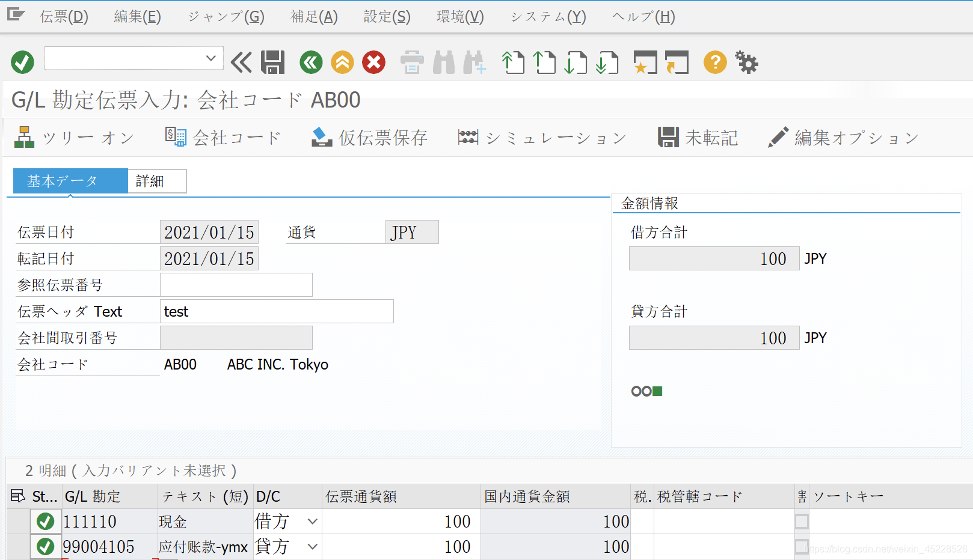
Task: Collapse the command field with double-chevron icon
Action: pos(241,62)
